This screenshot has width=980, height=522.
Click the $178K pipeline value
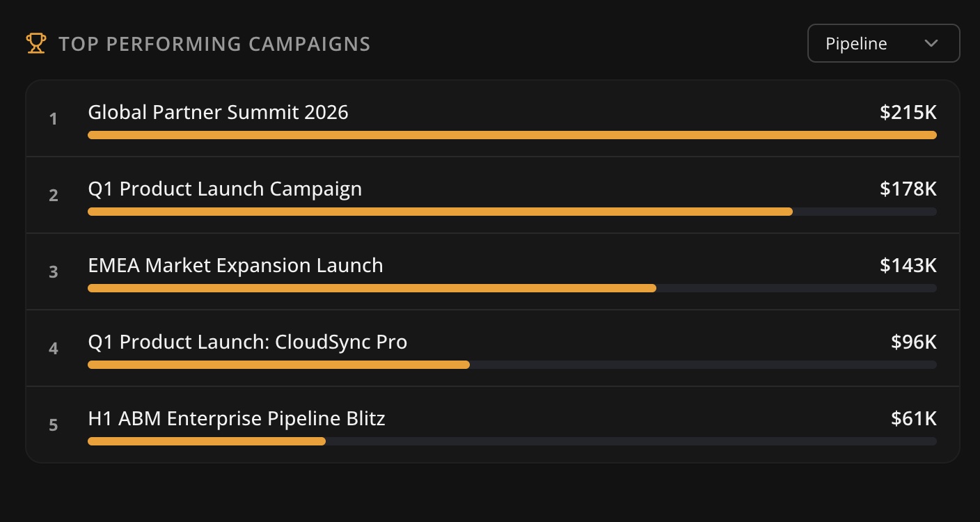click(908, 189)
